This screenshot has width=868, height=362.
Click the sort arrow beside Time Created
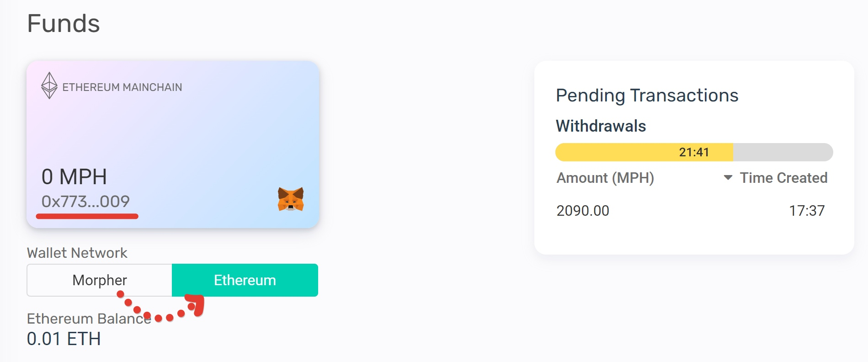[x=728, y=177]
